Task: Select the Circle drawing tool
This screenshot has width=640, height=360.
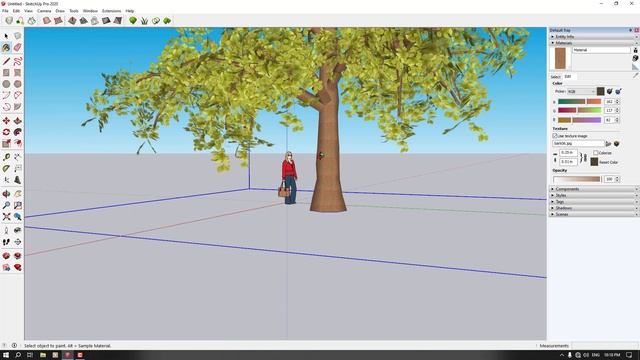Action: (x=6, y=84)
